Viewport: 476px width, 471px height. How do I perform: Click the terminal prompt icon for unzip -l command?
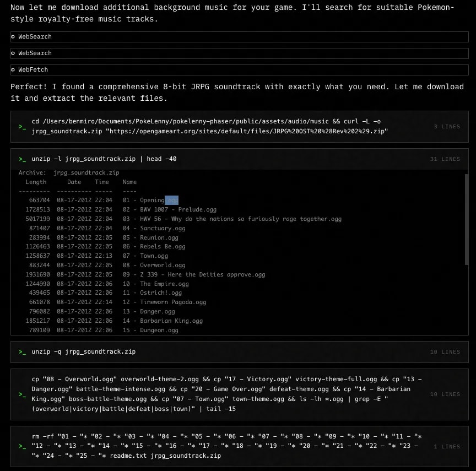22,159
